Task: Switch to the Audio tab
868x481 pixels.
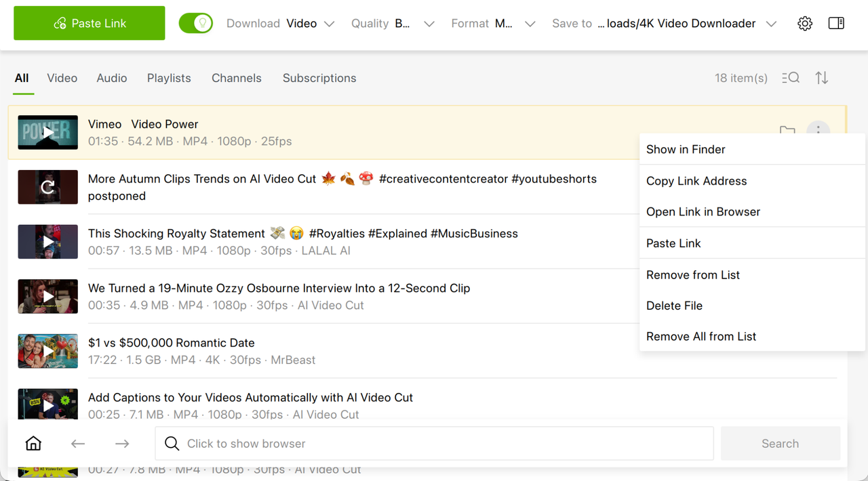Action: tap(112, 78)
